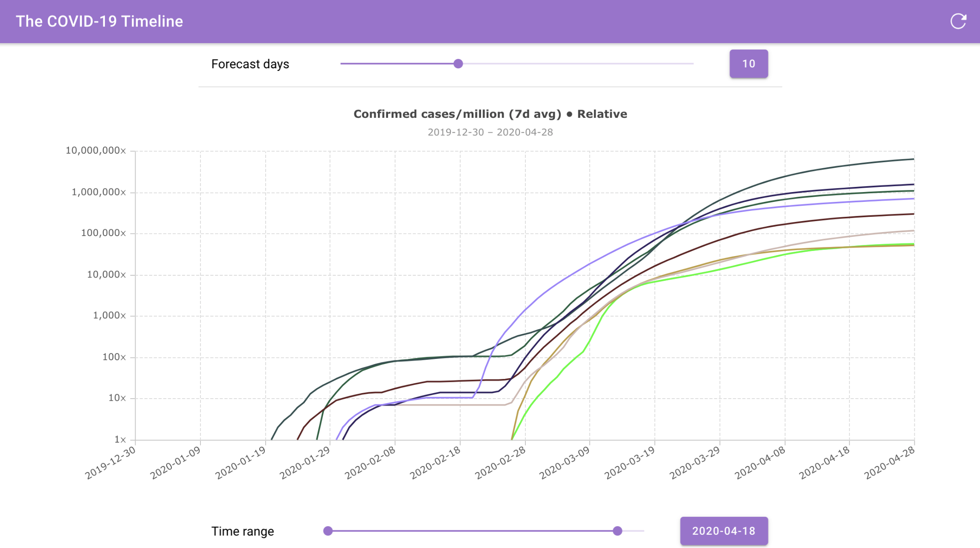Click the 2019-12-30 x-axis date label
The image size is (980, 548).
point(111,463)
